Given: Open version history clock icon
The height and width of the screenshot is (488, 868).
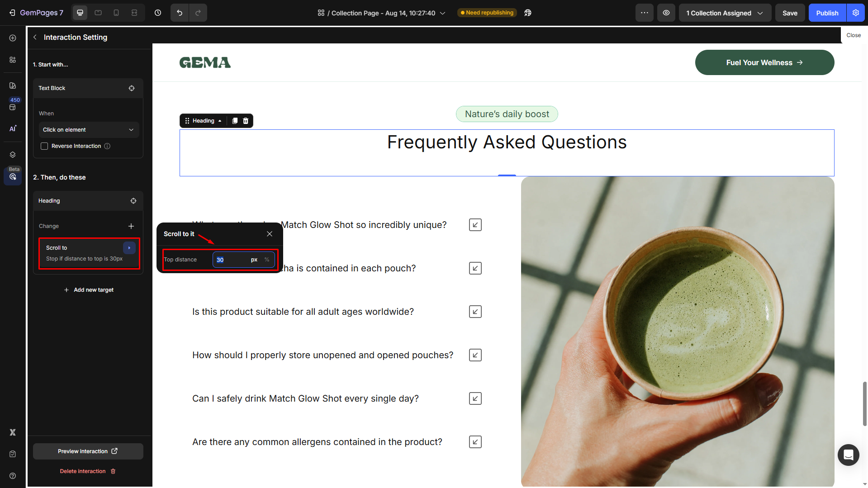Looking at the screenshot, I should tap(158, 13).
